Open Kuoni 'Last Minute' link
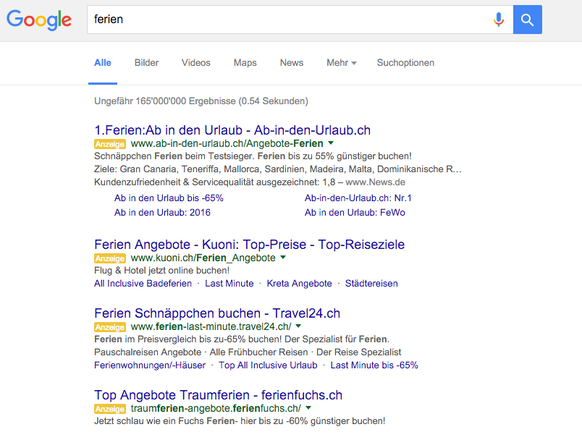582x440 pixels. point(229,284)
